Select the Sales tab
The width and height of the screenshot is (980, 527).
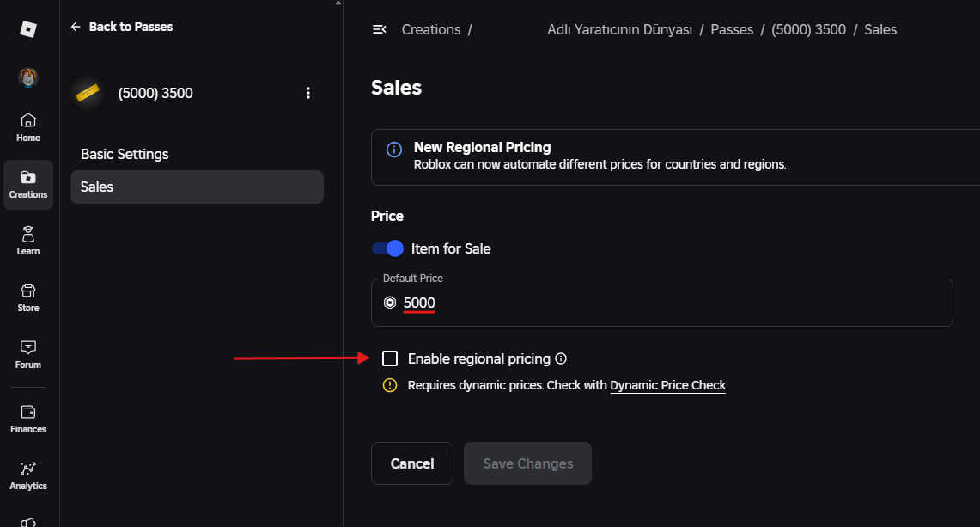click(197, 187)
